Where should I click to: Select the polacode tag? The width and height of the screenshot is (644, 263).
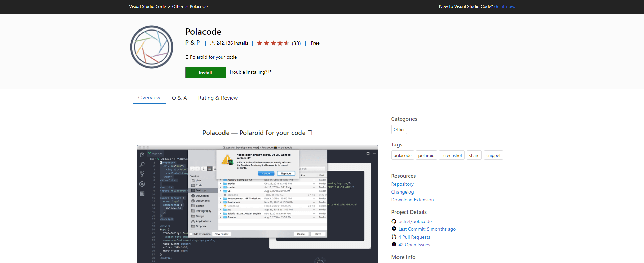pos(403,155)
